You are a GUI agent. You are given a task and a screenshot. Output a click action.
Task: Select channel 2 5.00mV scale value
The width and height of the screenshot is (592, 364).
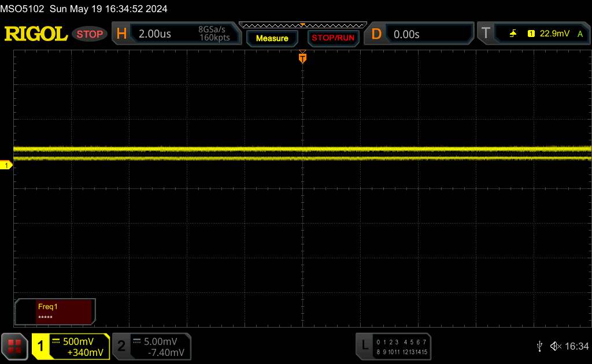coord(161,341)
